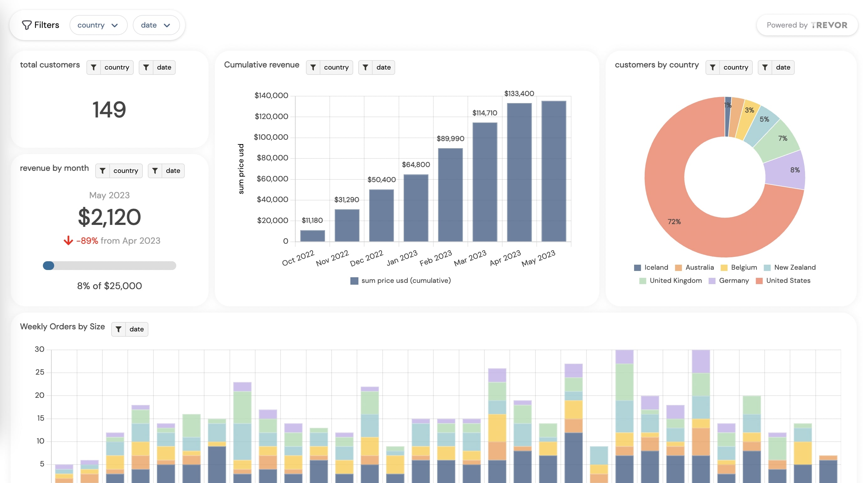Click the funnel icon next to Filters heading
This screenshot has width=868, height=483.
tap(27, 25)
